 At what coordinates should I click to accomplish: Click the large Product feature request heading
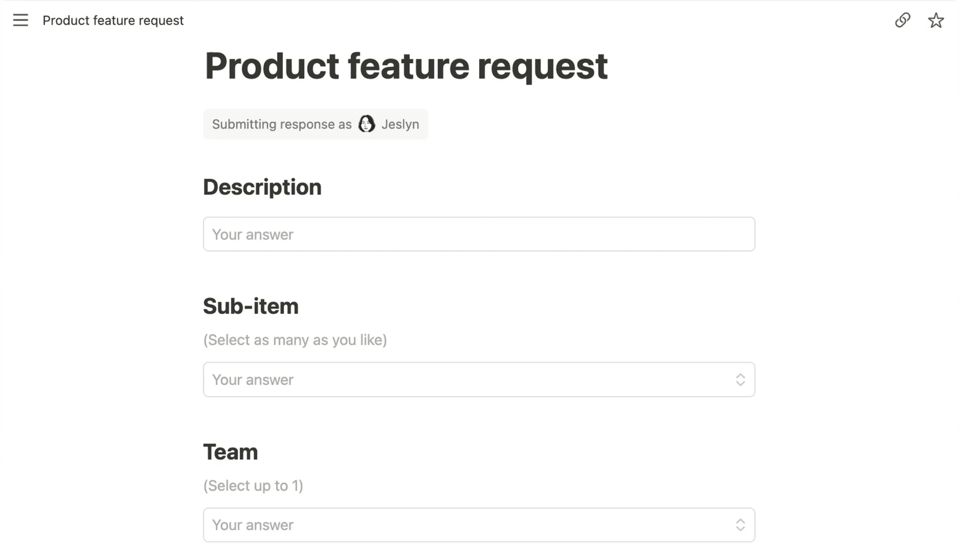[x=406, y=67]
